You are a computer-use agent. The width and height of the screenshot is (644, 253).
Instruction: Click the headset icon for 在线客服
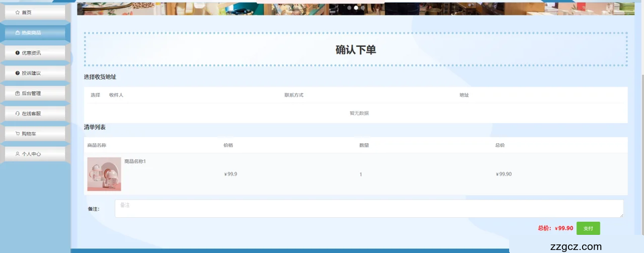(x=18, y=113)
